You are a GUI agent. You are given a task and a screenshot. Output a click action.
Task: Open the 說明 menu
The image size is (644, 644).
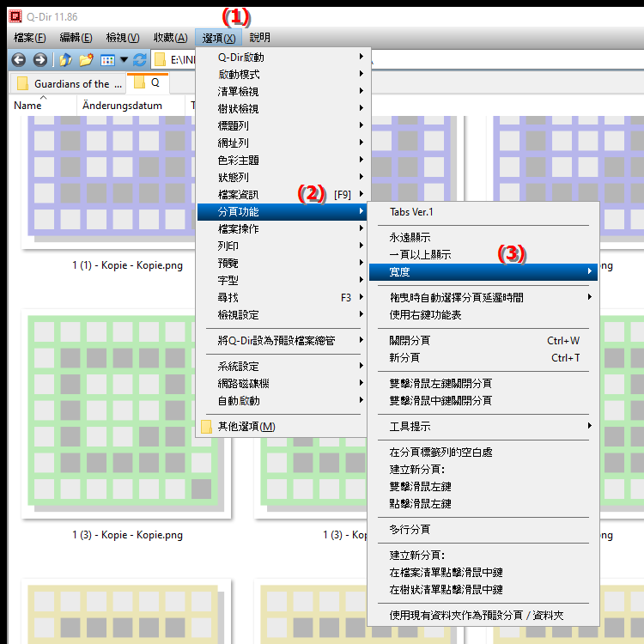pyautogui.click(x=259, y=38)
